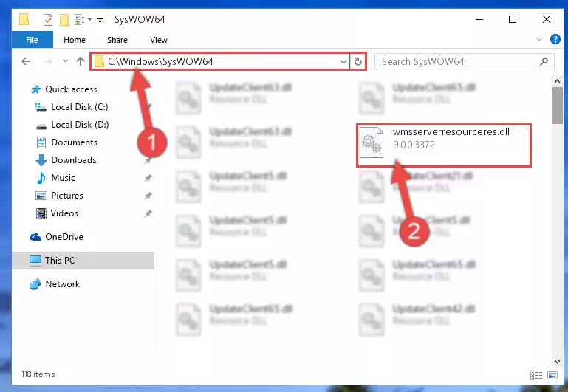Screen dimensions: 568x392
Task: Open the Help question mark icon
Action: 555,39
